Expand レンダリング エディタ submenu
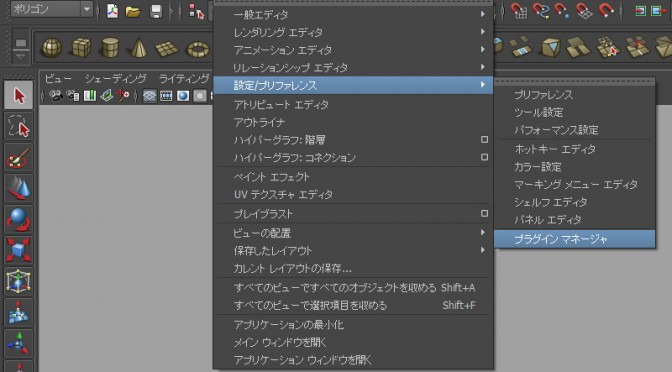Screen dimensions: 672x372 tap(353, 32)
